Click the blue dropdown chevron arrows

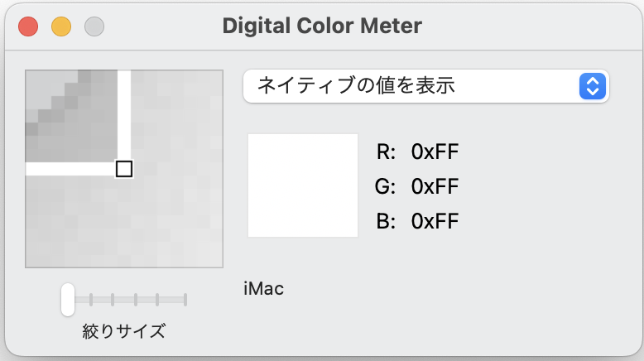click(592, 86)
